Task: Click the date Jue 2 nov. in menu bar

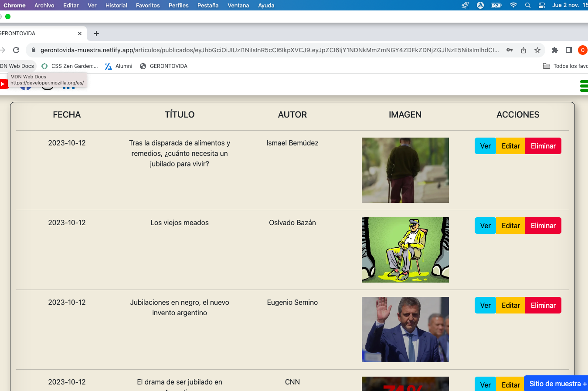Action: (x=565, y=5)
